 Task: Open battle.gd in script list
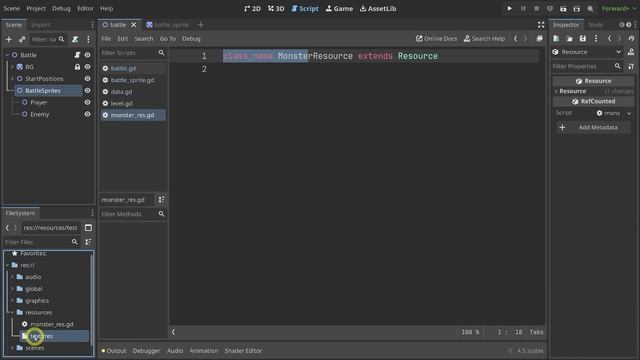tap(133, 68)
